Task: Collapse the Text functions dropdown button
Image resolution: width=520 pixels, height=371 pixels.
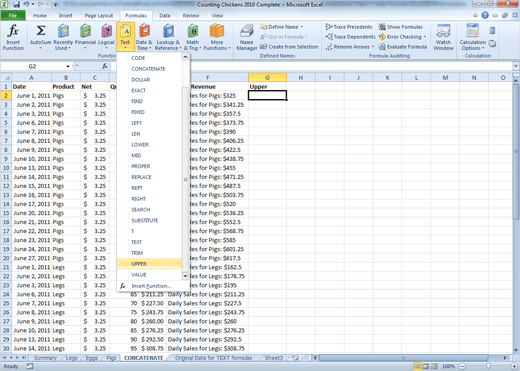Action: coord(125,37)
